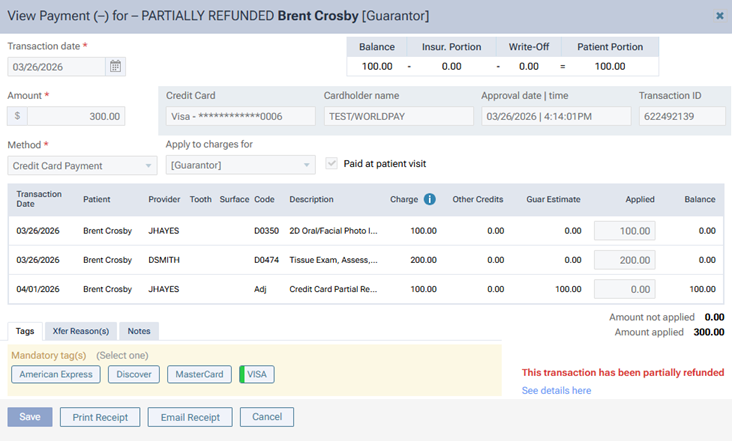Click the Charge column info icon

[429, 199]
